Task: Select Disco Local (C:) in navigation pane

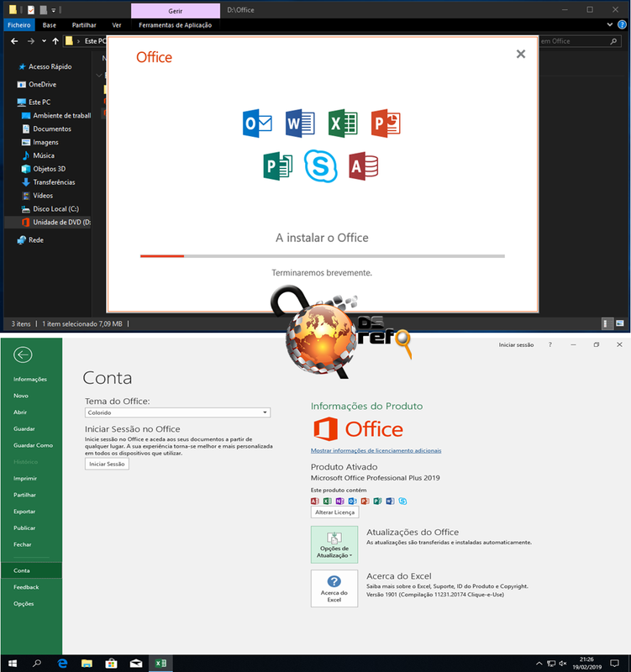Action: point(50,208)
